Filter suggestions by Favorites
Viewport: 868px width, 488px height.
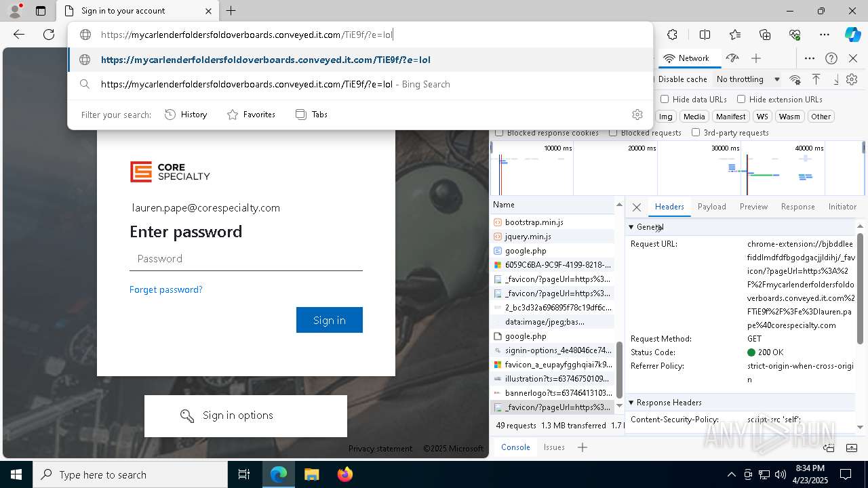click(x=251, y=115)
